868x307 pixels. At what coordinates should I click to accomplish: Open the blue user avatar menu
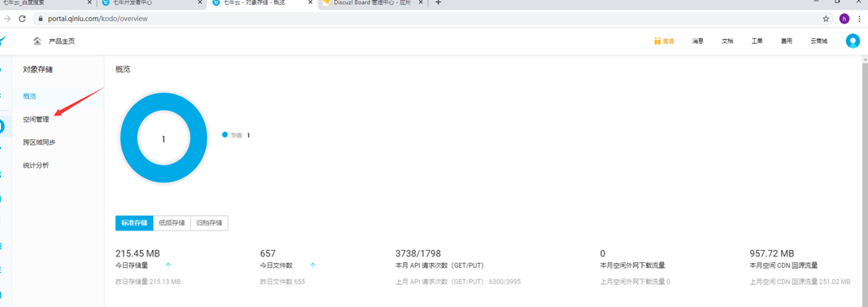tap(853, 41)
